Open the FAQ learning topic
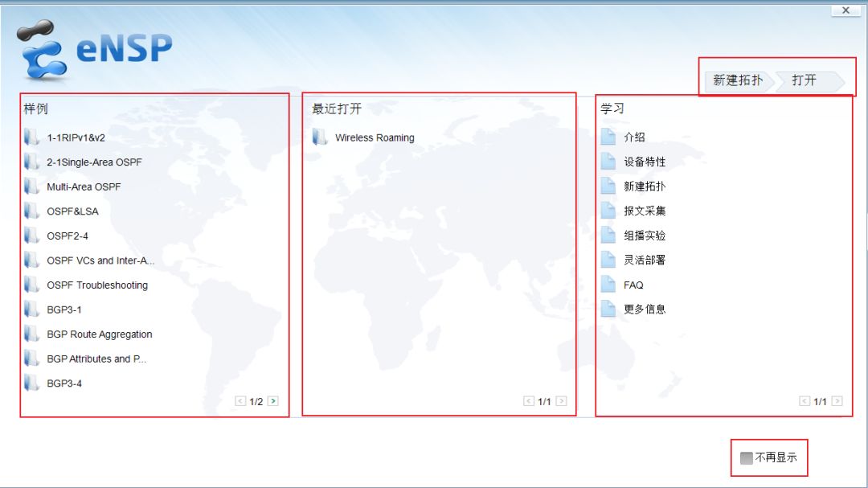Screen dimensions: 868x488 [633, 285]
